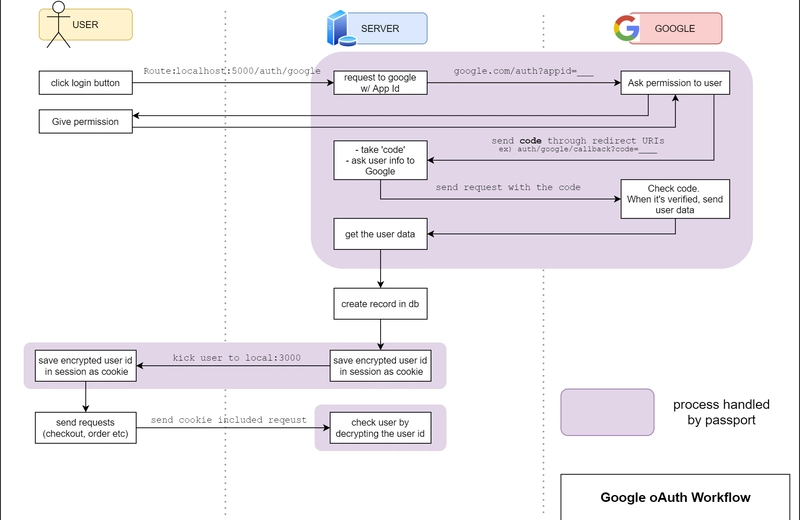Select the 'Give permission' box
Image resolution: width=800 pixels, height=520 pixels.
point(86,121)
